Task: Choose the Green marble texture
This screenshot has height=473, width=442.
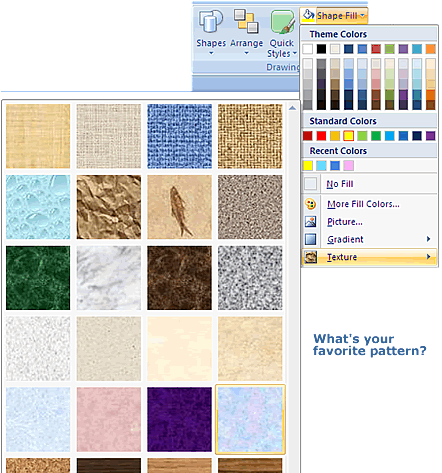Action: [x=38, y=278]
